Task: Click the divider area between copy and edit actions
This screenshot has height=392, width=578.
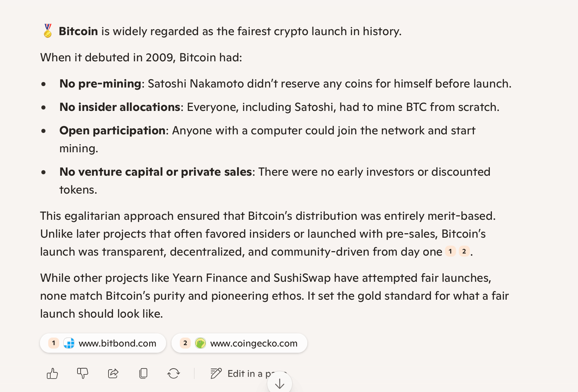Action: 195,373
